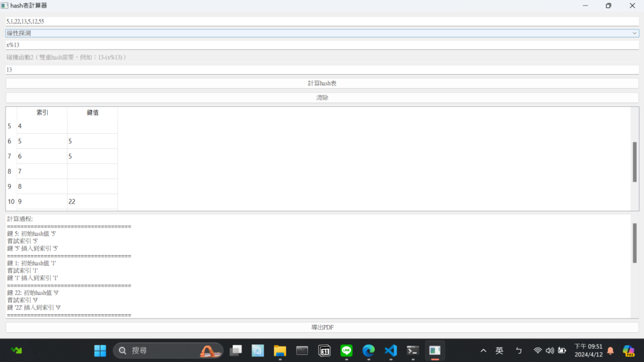Viewport: 644px width, 362px height.
Task: Open Microsoft Edge from the taskbar
Action: click(369, 350)
